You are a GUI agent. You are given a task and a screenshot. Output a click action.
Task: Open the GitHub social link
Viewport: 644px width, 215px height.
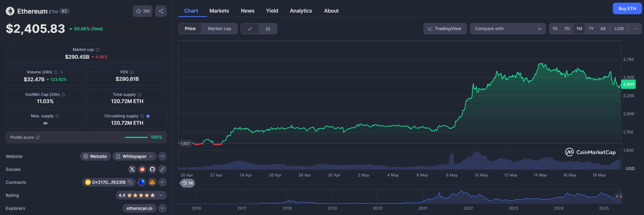[x=152, y=169]
